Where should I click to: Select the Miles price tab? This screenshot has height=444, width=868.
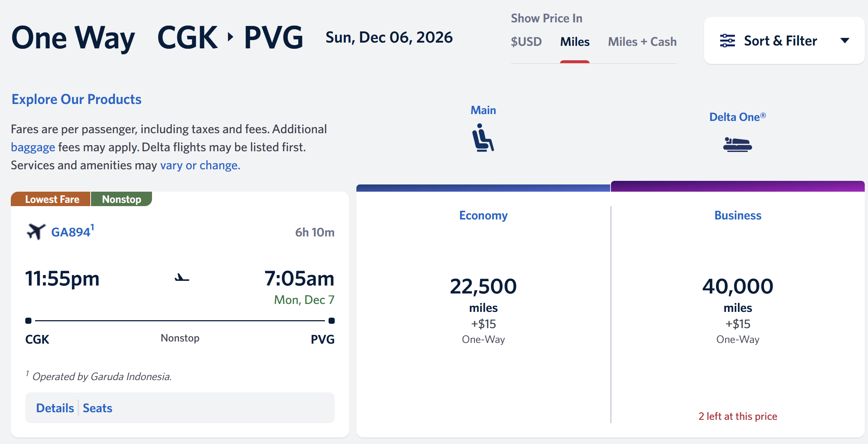(575, 42)
